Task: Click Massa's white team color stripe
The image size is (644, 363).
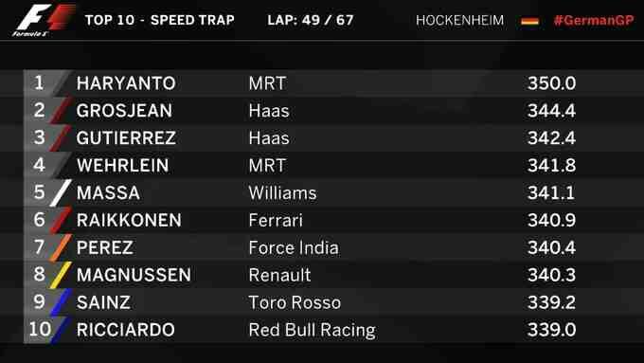Action: point(61,192)
